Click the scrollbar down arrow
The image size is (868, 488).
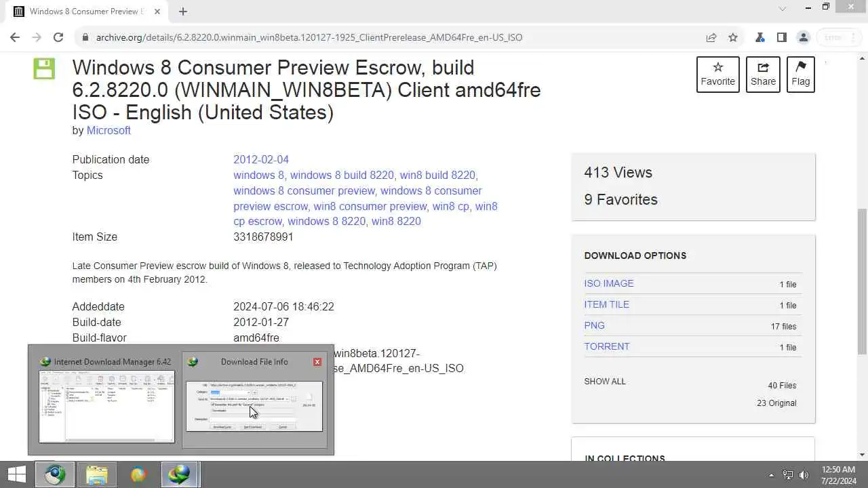[862, 455]
